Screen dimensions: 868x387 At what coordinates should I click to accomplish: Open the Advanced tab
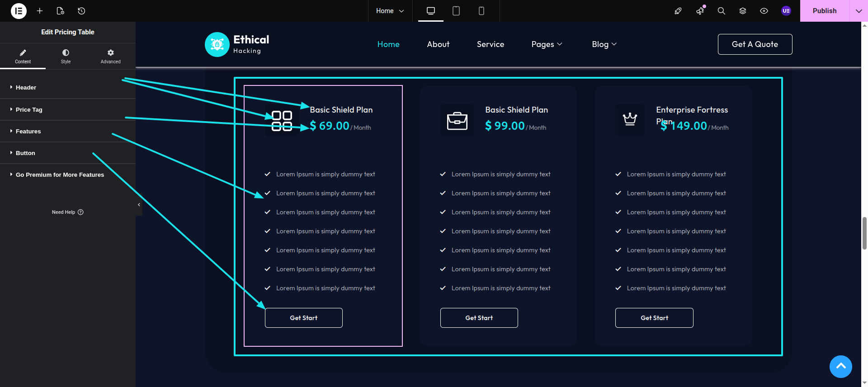tap(110, 56)
